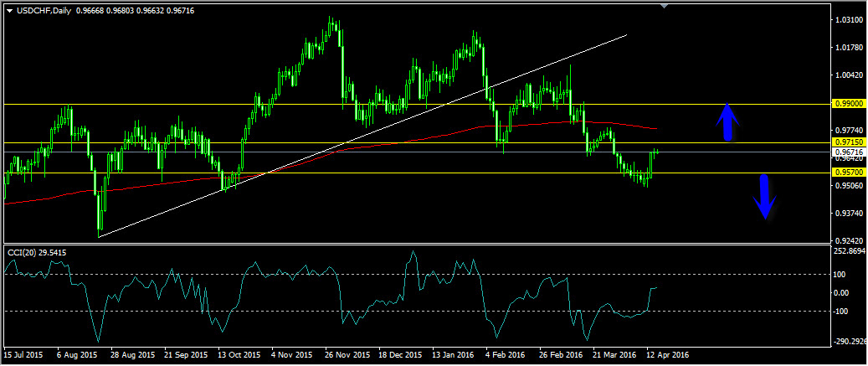
Task: Select the 0.97150 yellow price label
Action: tap(848, 143)
